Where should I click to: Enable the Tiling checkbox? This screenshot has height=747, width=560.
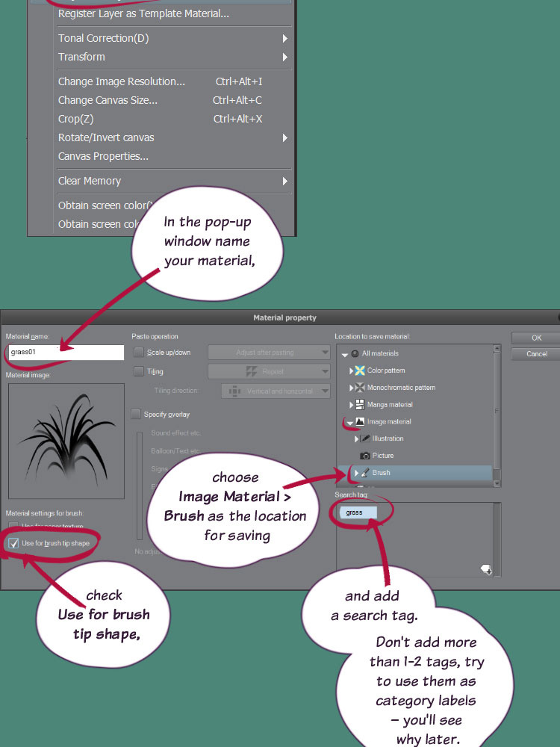click(138, 371)
